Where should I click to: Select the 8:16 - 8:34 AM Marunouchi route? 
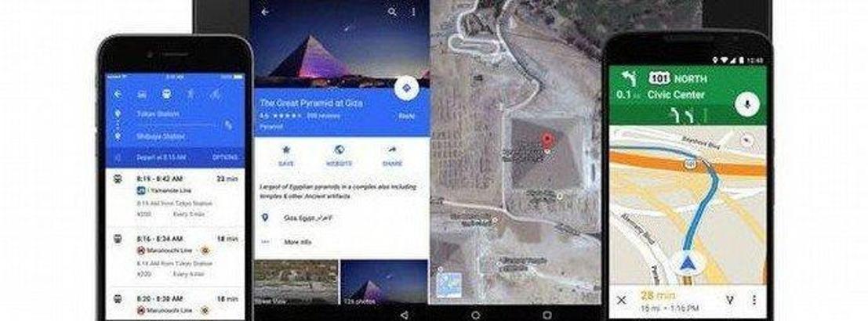[x=175, y=257]
